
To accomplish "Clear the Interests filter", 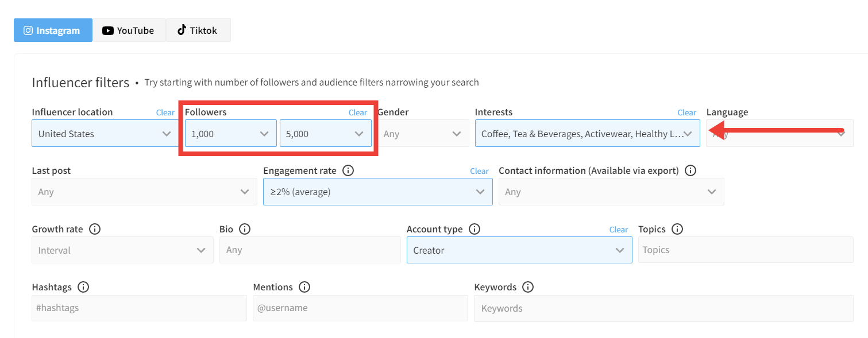I will (x=686, y=112).
